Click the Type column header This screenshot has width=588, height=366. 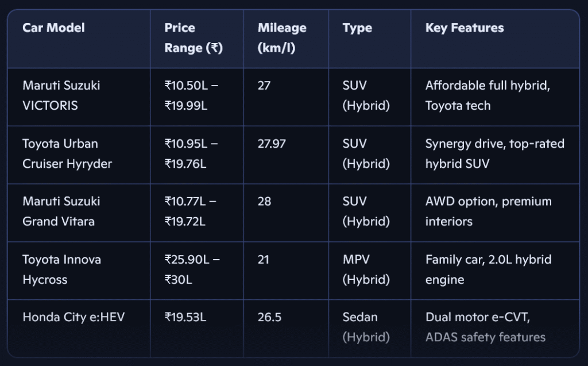[x=357, y=28]
